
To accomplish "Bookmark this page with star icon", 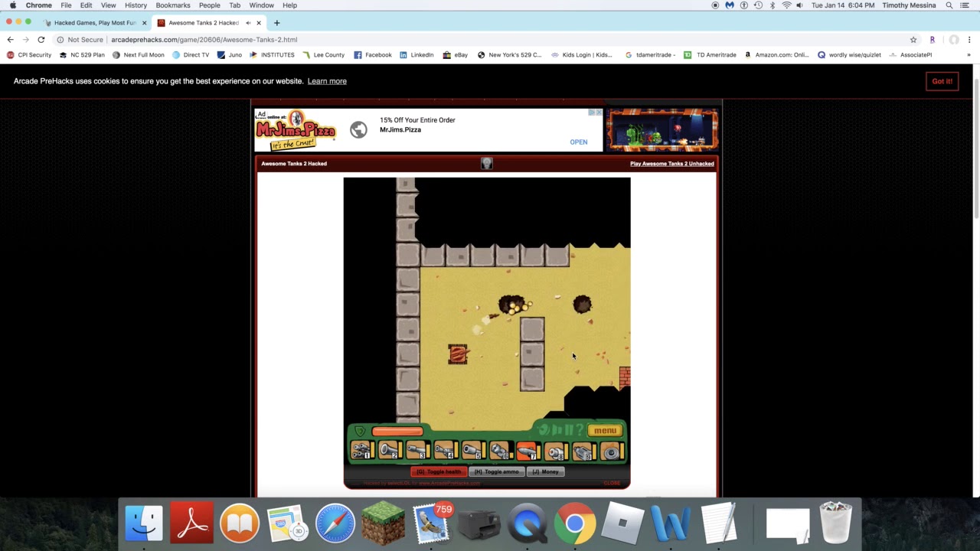I will point(913,40).
